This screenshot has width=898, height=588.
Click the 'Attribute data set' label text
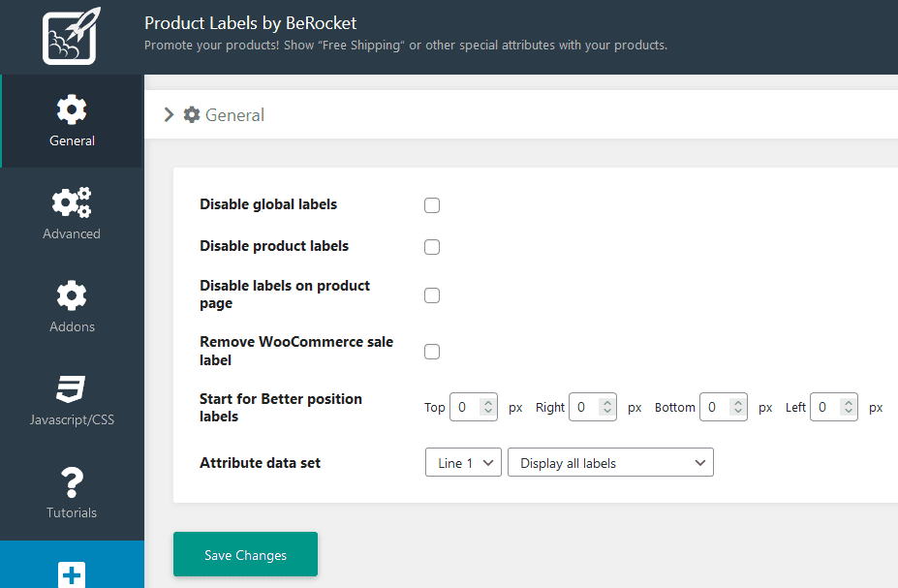pos(260,463)
